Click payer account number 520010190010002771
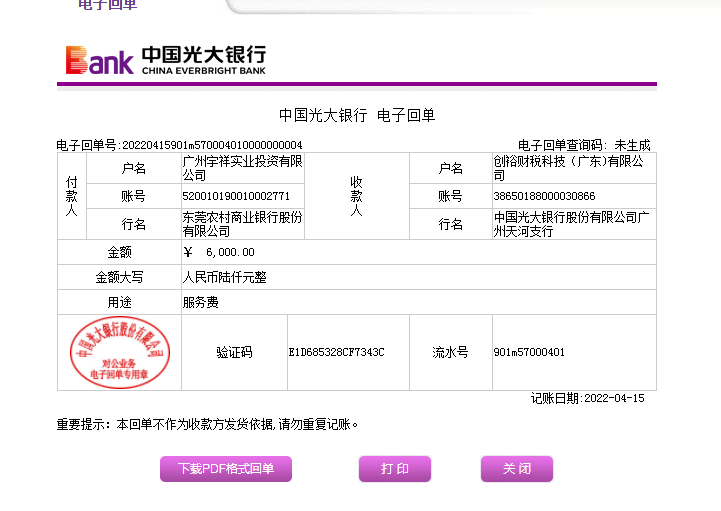This screenshot has width=721, height=511. (236, 196)
